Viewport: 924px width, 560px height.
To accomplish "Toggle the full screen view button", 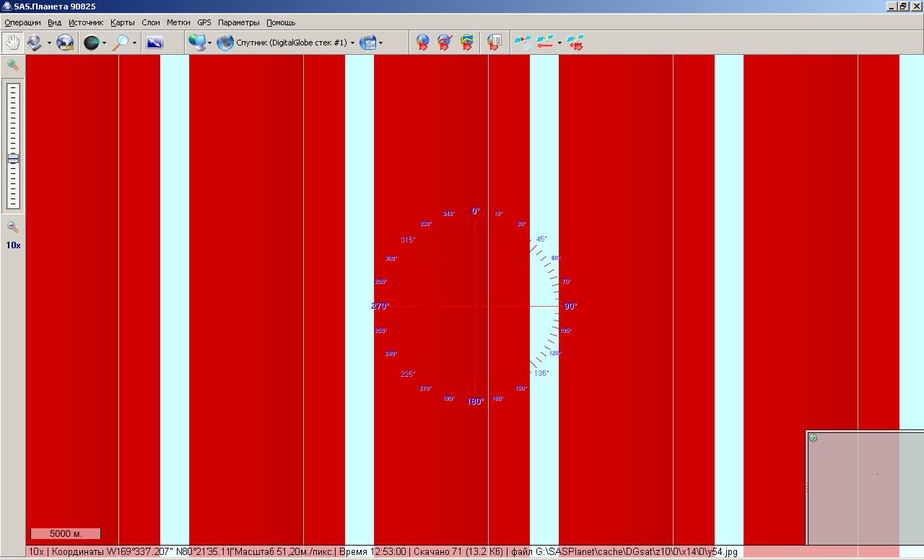I will pos(154,43).
